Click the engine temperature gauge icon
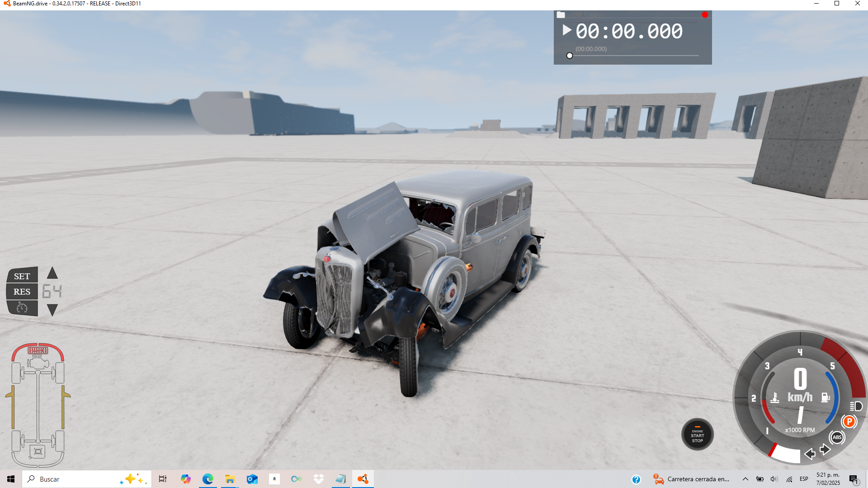The image size is (868, 488). coord(774,398)
